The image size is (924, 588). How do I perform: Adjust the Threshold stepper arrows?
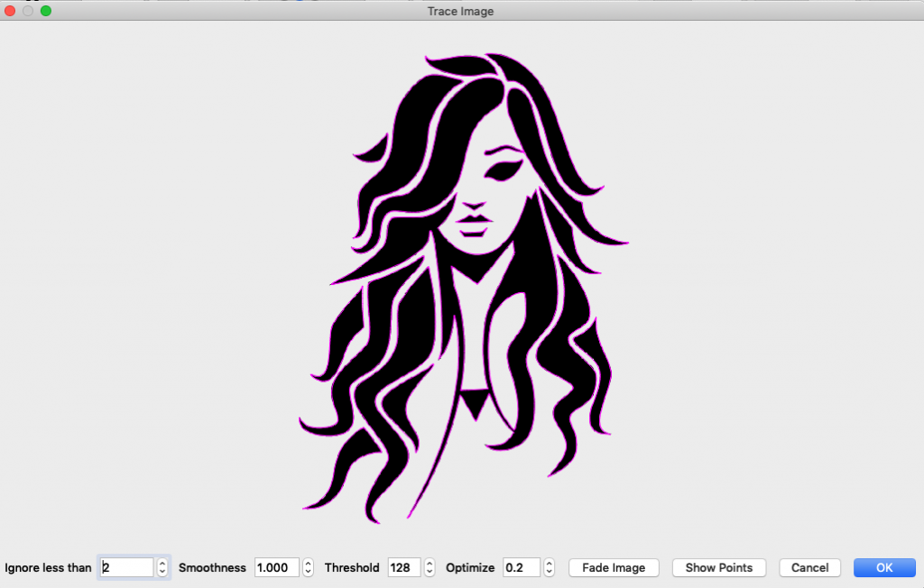(430, 567)
